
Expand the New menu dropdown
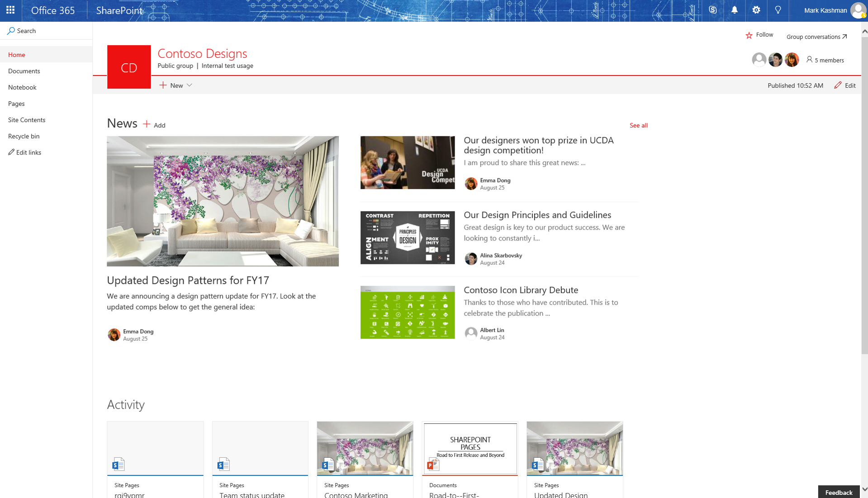(190, 85)
